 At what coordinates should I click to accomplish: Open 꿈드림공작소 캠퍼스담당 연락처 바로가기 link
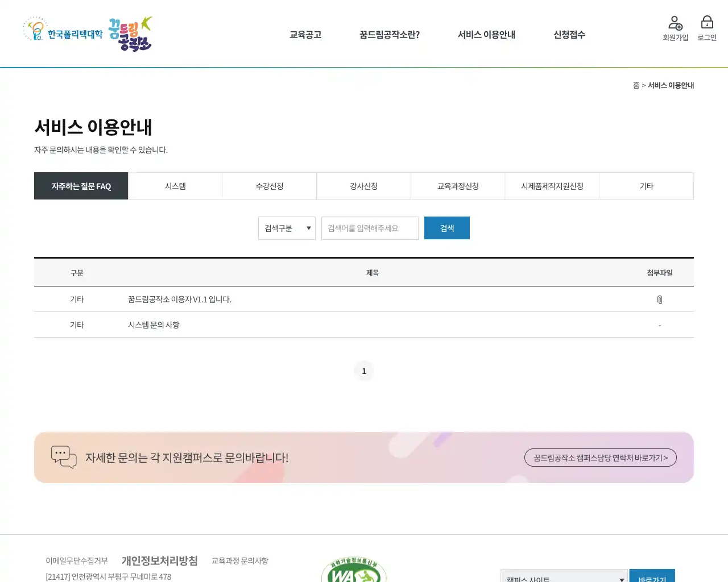600,457
